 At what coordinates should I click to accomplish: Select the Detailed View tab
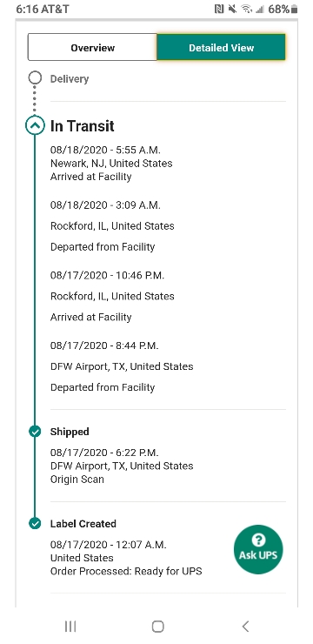coord(221,47)
